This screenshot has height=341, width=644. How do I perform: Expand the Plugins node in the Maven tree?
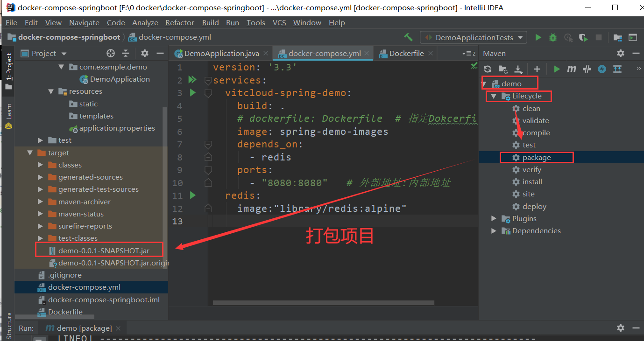tap(494, 218)
